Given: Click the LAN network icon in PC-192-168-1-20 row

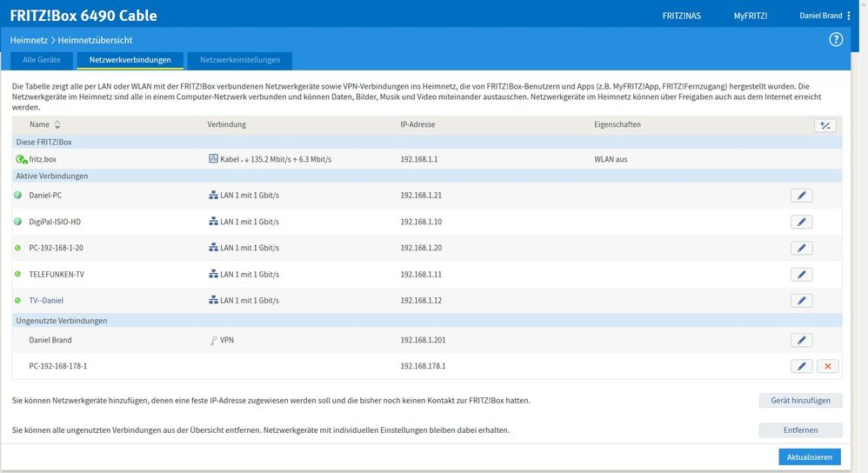Looking at the screenshot, I should [x=213, y=247].
